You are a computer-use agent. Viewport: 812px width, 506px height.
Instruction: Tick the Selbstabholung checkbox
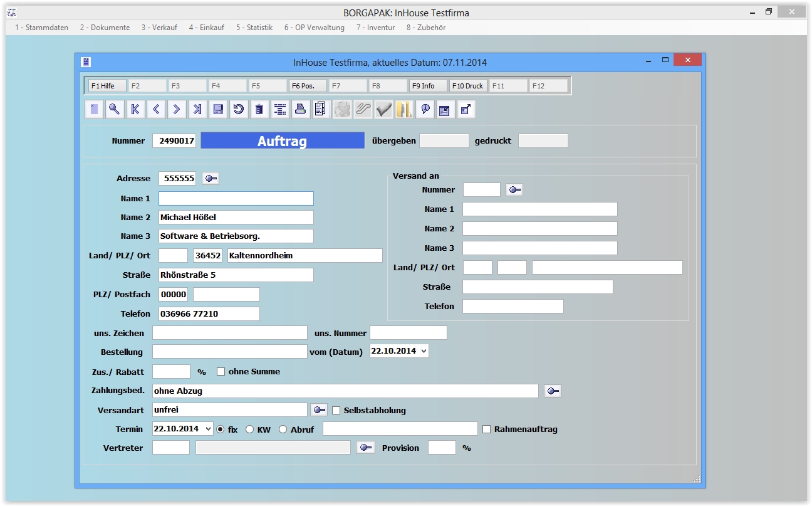click(x=336, y=411)
